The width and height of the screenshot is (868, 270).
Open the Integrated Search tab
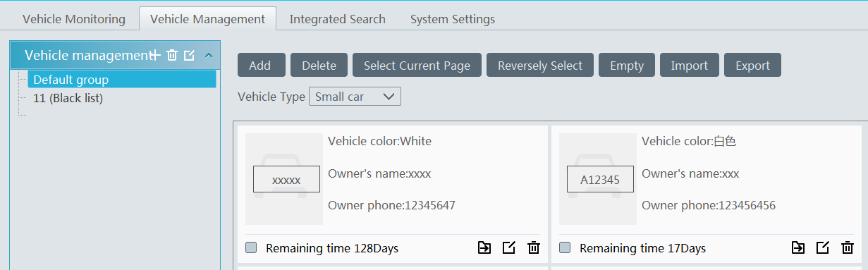click(x=337, y=19)
